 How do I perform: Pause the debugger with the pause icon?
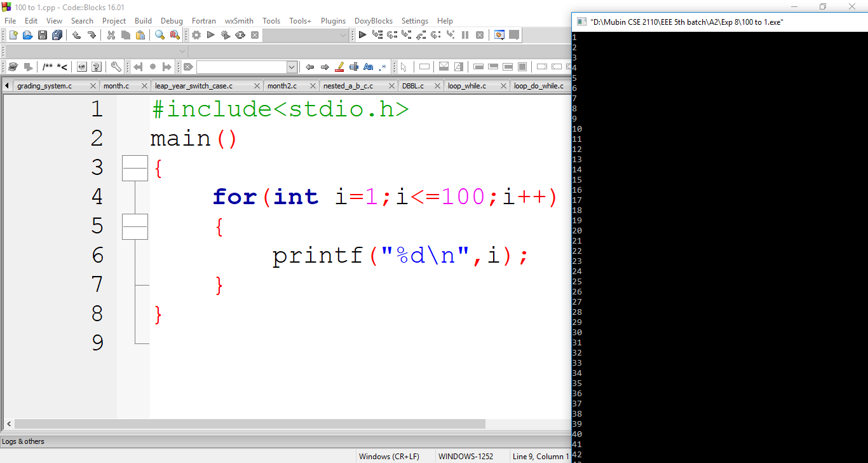pos(466,35)
